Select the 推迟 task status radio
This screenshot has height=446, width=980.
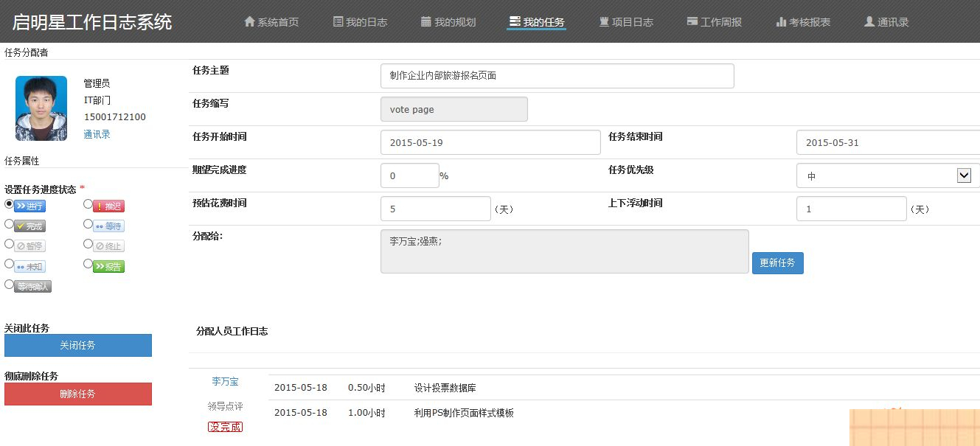[x=88, y=206]
